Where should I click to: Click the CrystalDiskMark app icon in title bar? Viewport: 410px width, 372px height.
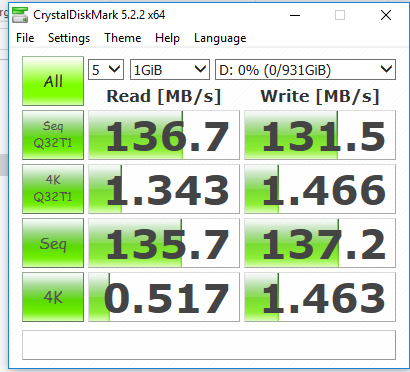click(20, 15)
